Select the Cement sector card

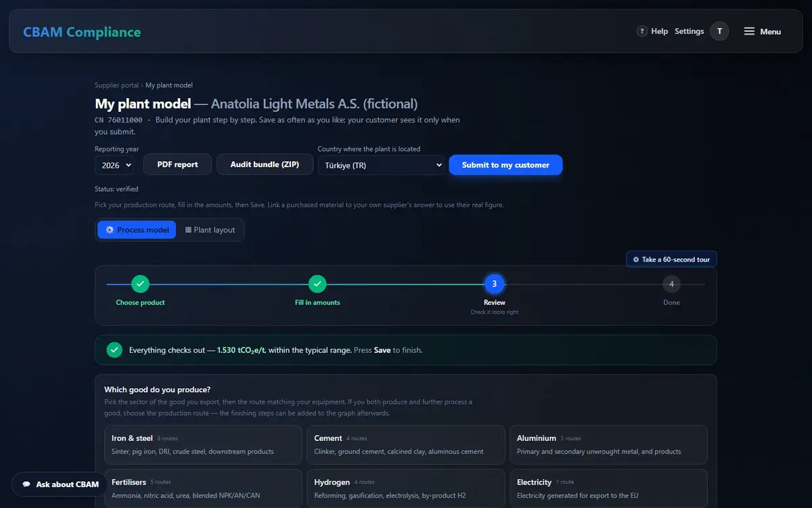[406, 444]
